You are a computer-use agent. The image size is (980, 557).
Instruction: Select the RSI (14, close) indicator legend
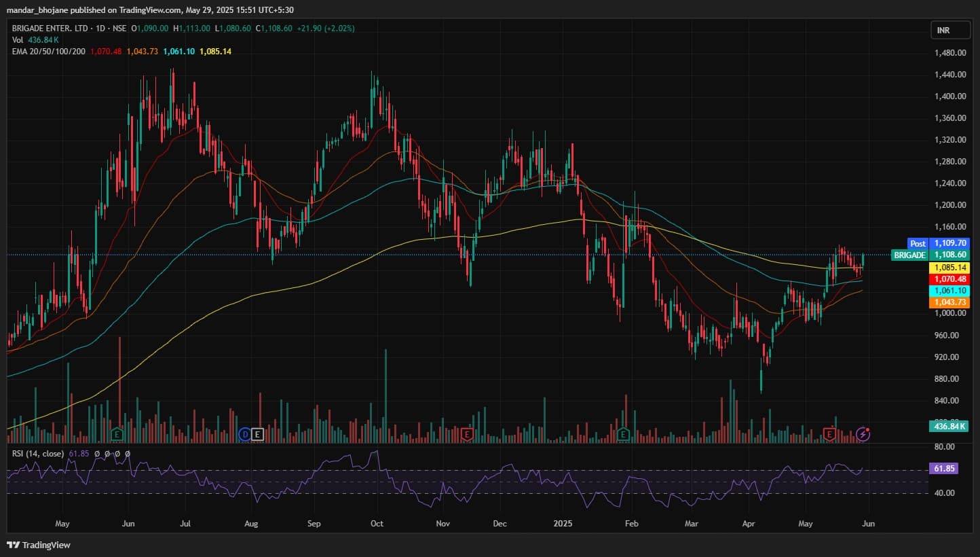point(38,453)
